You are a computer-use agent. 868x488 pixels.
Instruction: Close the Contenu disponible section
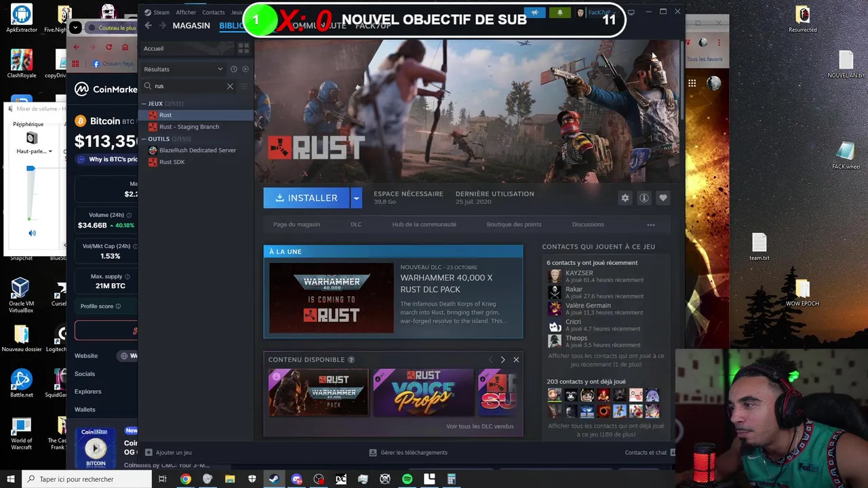point(516,360)
